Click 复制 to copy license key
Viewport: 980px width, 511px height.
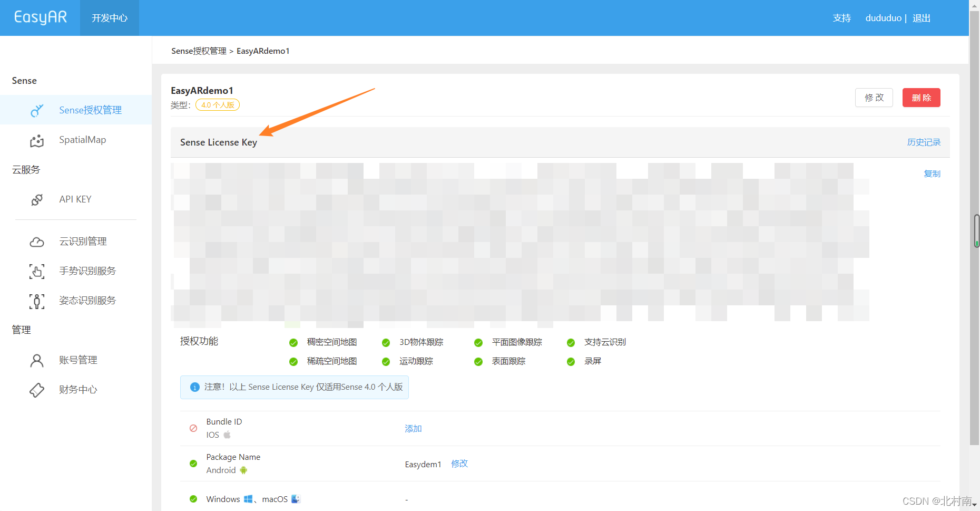coord(932,173)
